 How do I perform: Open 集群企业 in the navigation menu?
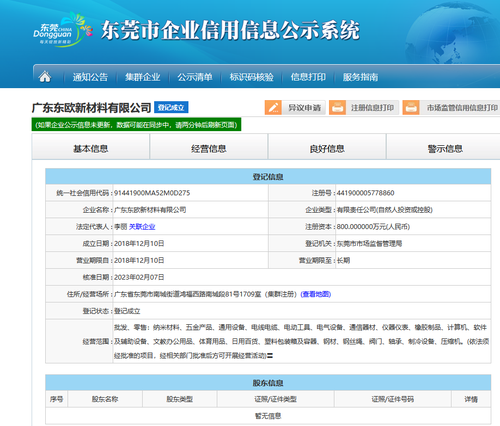[143, 77]
